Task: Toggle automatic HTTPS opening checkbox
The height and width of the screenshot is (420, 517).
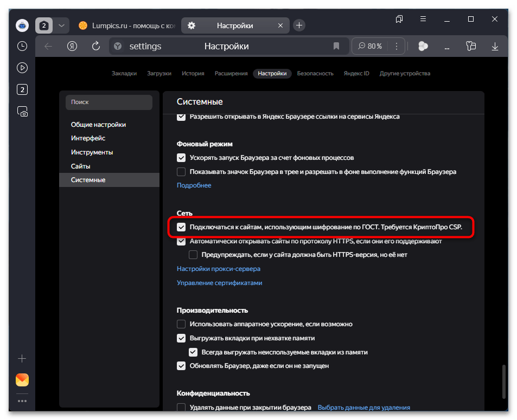Action: (x=181, y=242)
